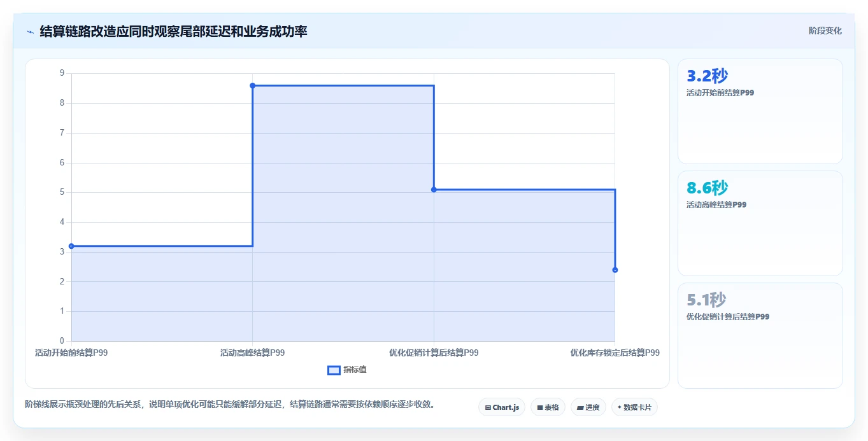Click x-axis label 活动开始前结算P99
The height and width of the screenshot is (441, 868).
(x=71, y=353)
